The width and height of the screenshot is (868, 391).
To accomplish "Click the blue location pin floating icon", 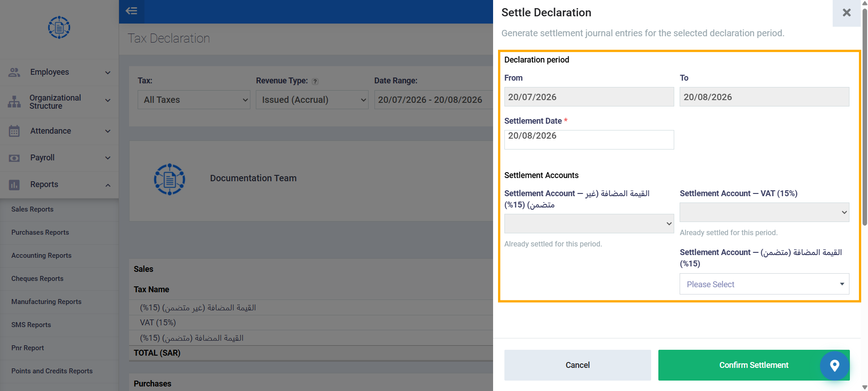I will tap(834, 365).
